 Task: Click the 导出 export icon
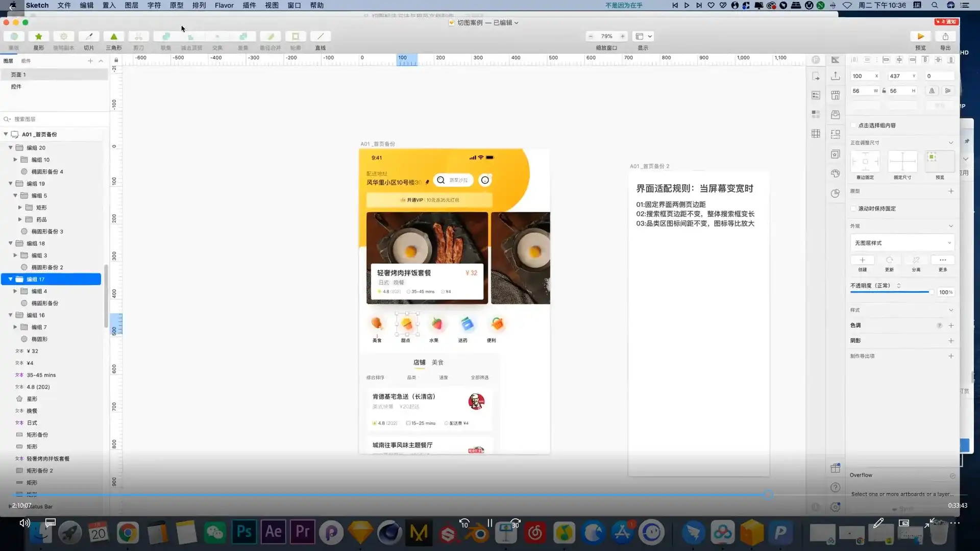pyautogui.click(x=946, y=36)
